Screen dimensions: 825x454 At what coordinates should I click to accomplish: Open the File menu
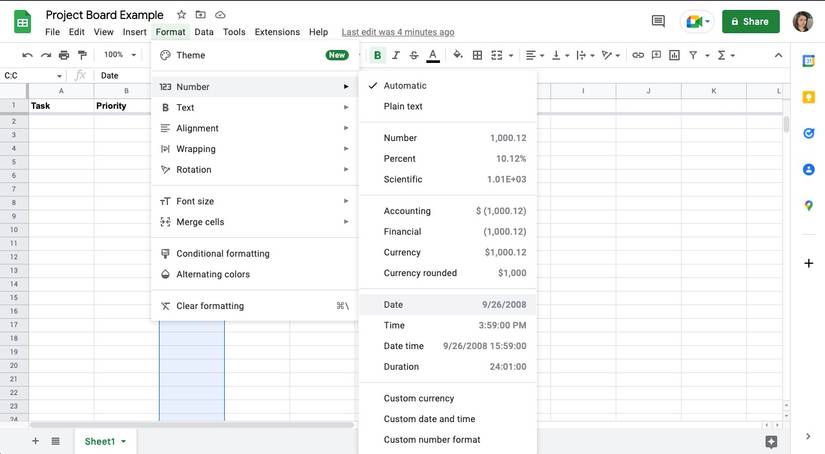52,32
